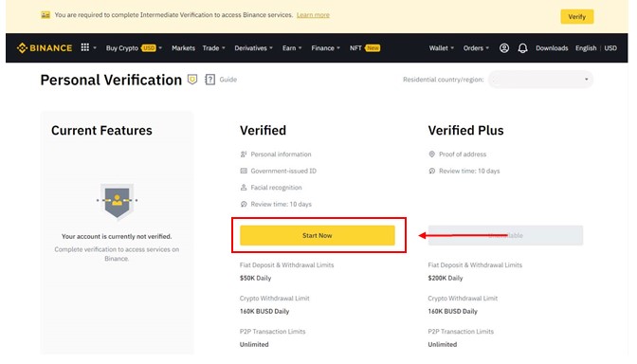Click the "$50K Daily" limit value
Viewport: 637px width, 364px height.
(x=255, y=279)
